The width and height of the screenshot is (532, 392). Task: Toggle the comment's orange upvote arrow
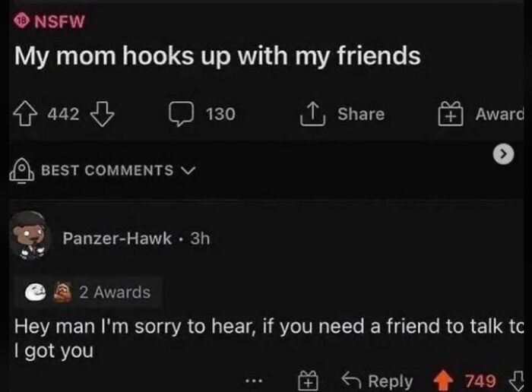click(443, 381)
